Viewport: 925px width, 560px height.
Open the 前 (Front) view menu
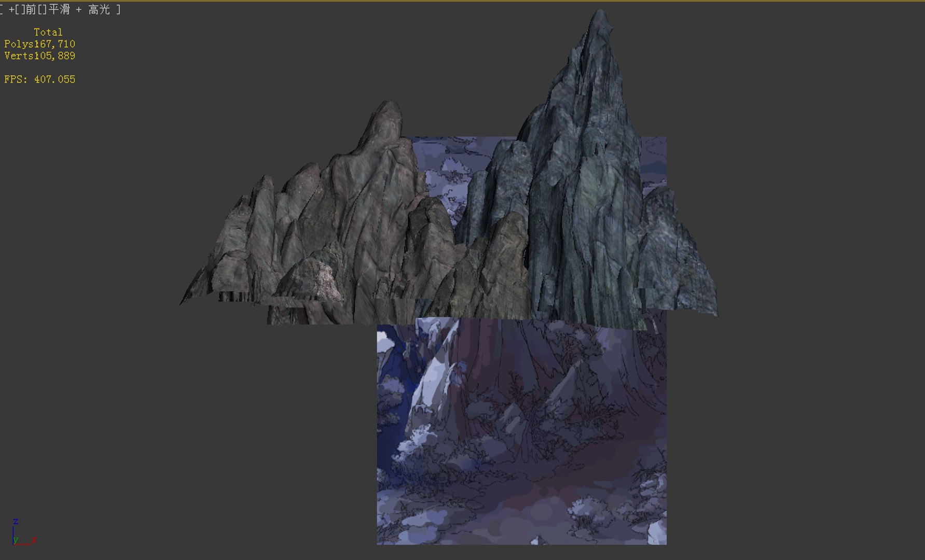point(31,10)
